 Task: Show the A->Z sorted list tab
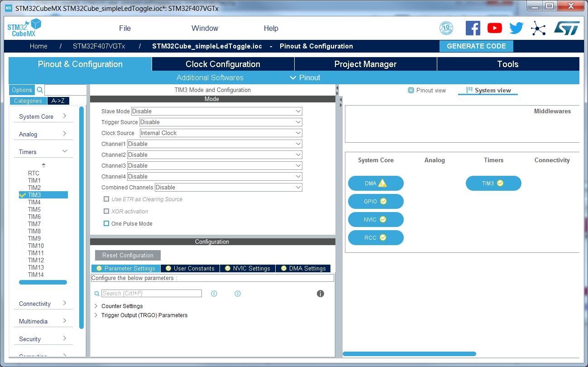pos(58,101)
